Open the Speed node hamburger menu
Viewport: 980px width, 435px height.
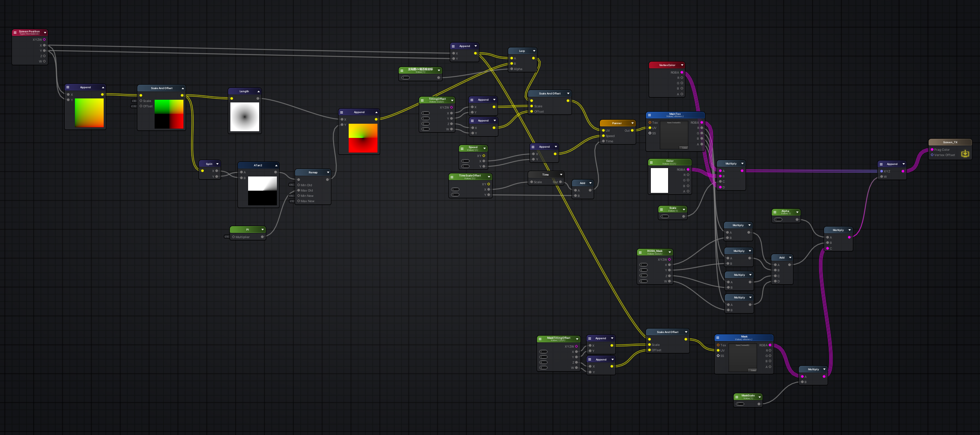pyautogui.click(x=462, y=149)
